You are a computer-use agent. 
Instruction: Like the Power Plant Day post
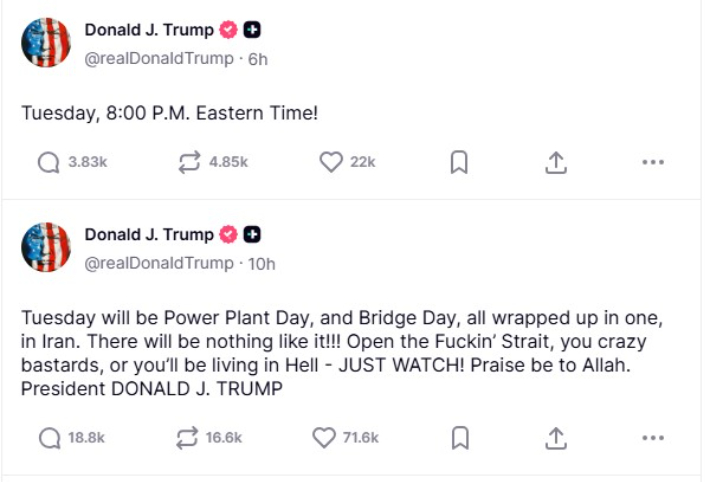coord(323,437)
